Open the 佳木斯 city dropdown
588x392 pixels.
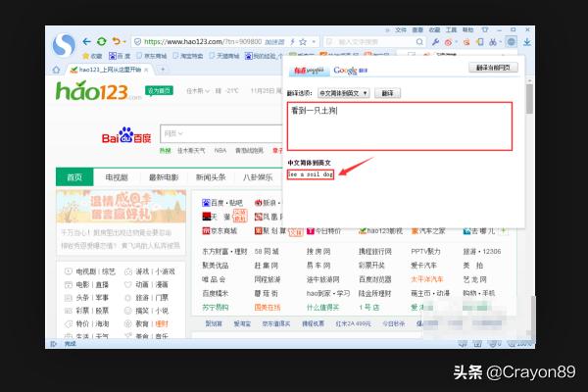(198, 91)
